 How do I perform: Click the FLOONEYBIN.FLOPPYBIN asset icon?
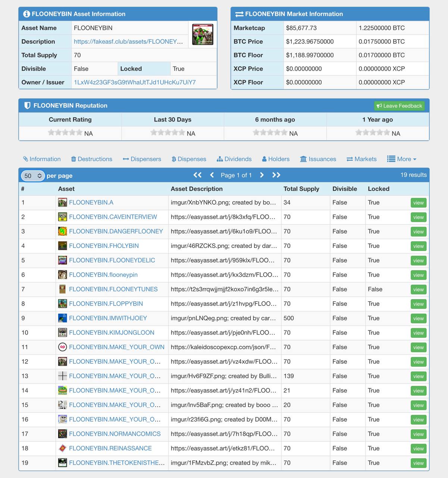coord(63,304)
